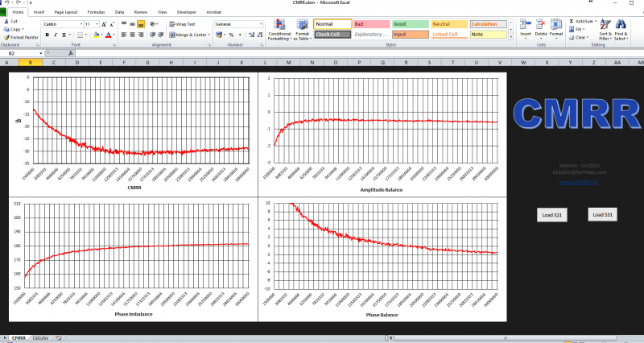The height and width of the screenshot is (343, 644).
Task: Apply Accounting Number Format
Action: [x=219, y=35]
